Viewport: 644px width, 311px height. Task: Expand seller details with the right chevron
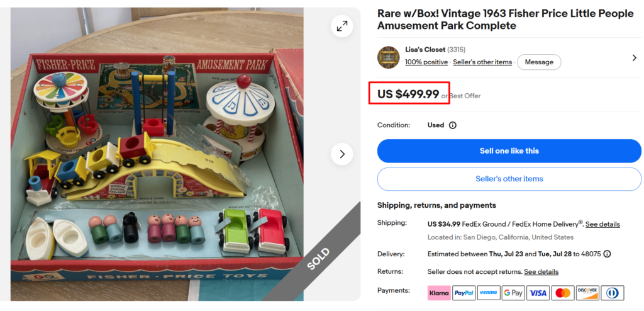click(x=634, y=58)
